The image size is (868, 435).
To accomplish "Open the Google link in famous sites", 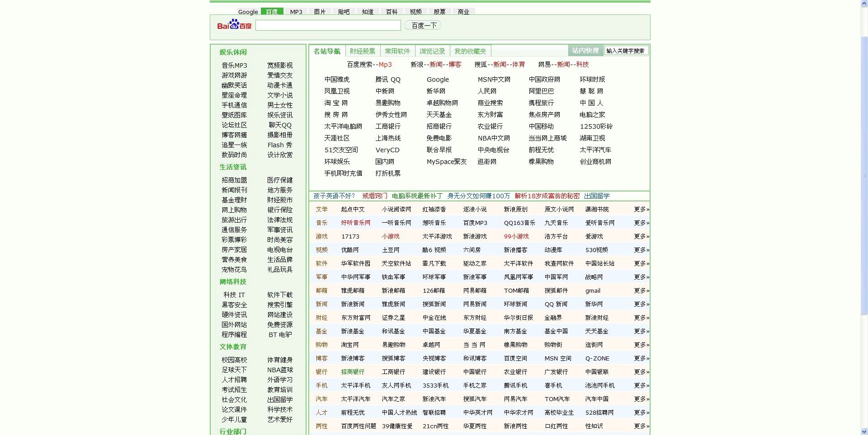I will pos(438,80).
